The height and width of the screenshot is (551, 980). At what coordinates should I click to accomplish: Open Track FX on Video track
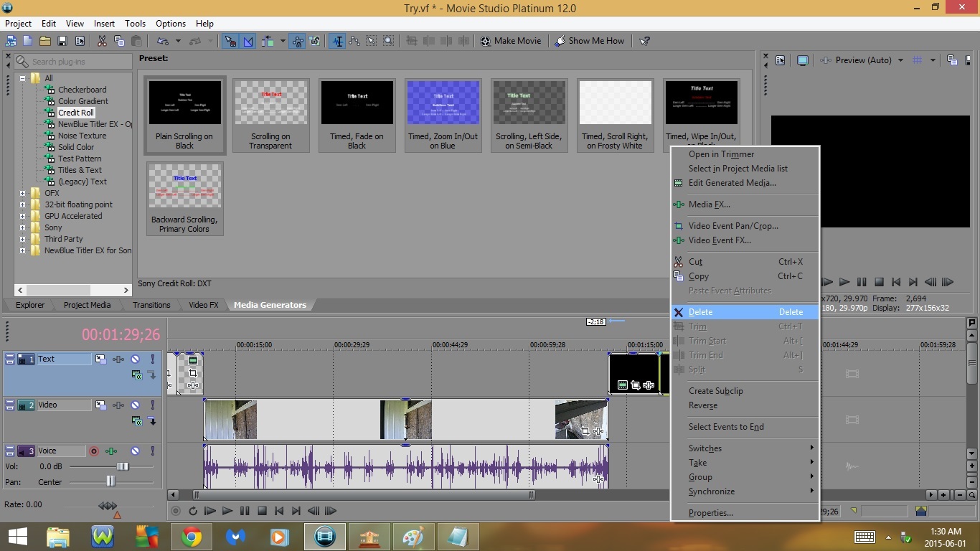(118, 405)
